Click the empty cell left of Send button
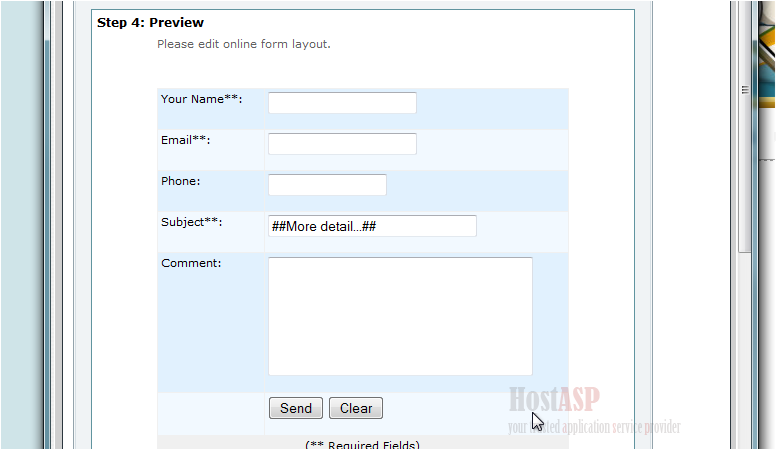 coord(210,410)
